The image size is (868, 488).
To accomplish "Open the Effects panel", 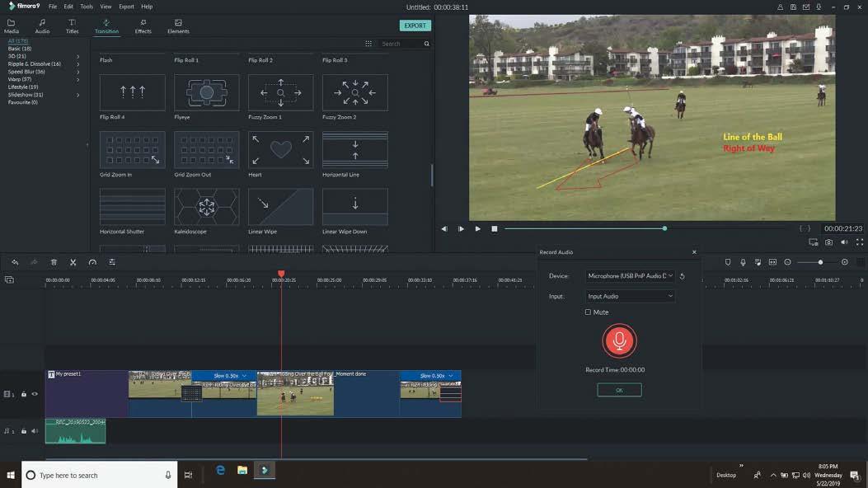I will (143, 26).
